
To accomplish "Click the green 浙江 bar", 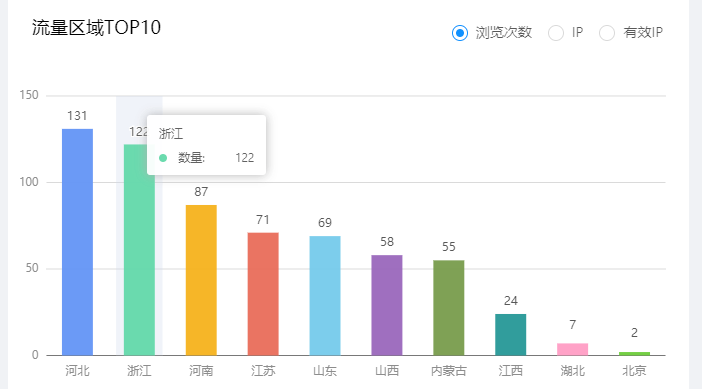I will click(x=139, y=250).
